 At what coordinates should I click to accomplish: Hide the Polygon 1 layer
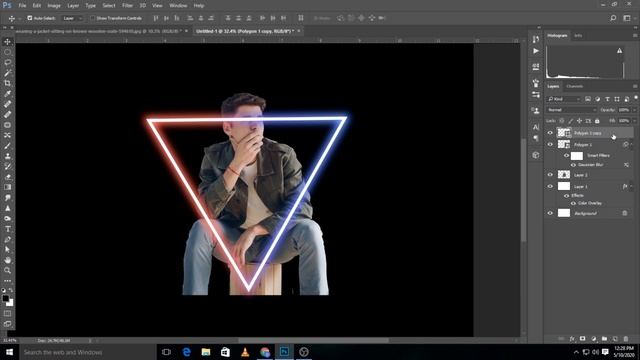[x=550, y=144]
